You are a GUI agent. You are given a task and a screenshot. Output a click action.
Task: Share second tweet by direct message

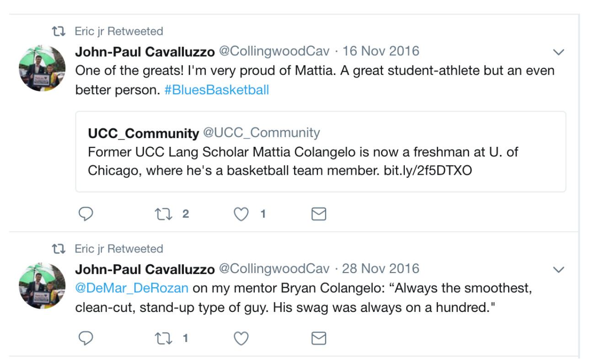coord(318,339)
